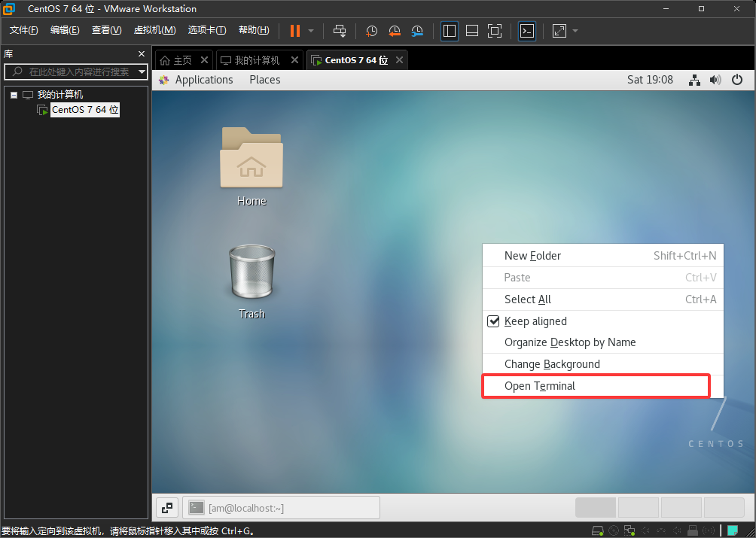The image size is (756, 538).
Task: Toggle the console view button
Action: tap(527, 31)
